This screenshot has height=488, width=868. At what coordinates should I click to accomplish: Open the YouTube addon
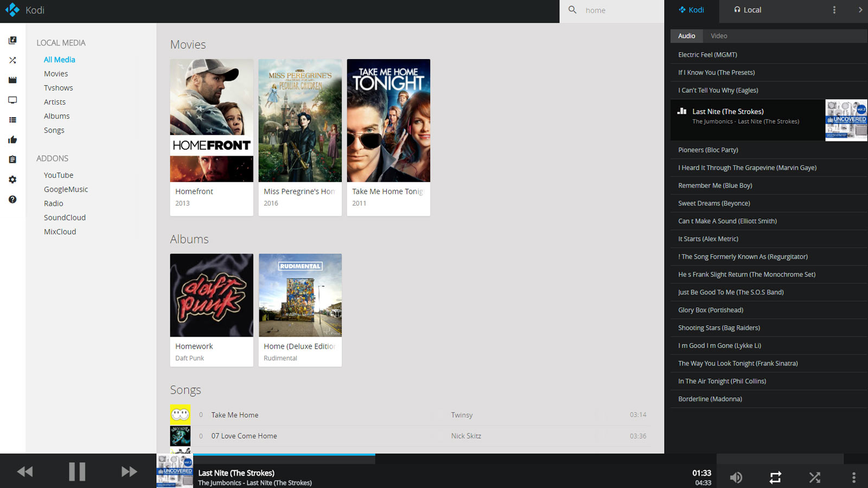(59, 175)
